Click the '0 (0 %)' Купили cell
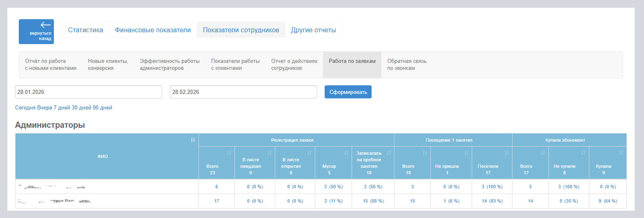 coord(608,187)
